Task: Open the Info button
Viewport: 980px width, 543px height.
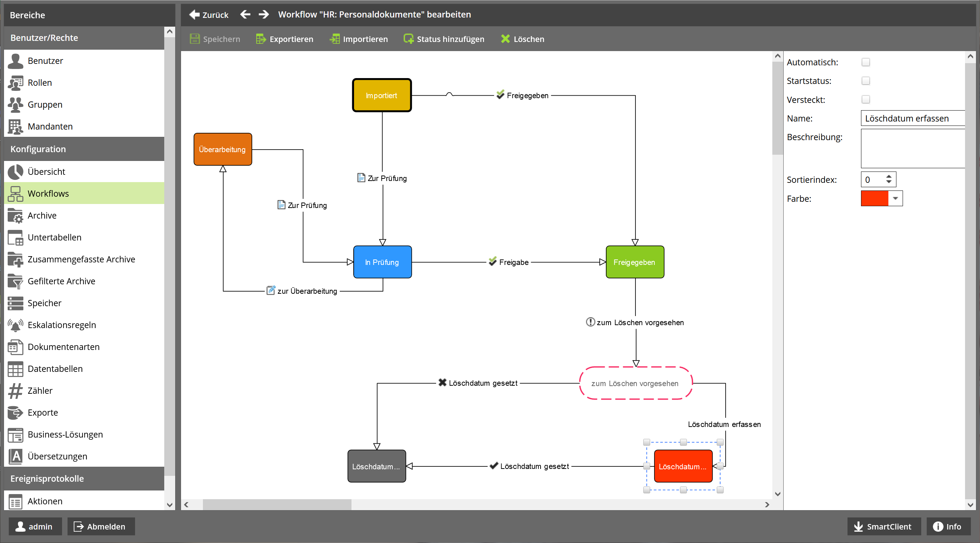Action: pos(948,527)
